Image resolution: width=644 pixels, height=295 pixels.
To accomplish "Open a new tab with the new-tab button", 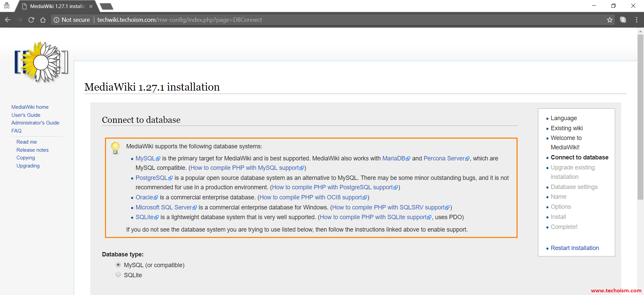I will [106, 6].
